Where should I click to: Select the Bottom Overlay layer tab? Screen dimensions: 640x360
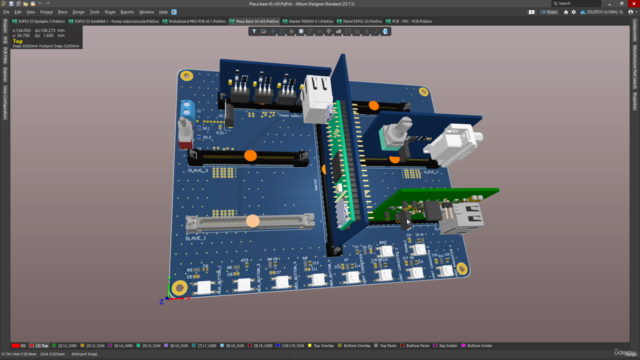354,346
